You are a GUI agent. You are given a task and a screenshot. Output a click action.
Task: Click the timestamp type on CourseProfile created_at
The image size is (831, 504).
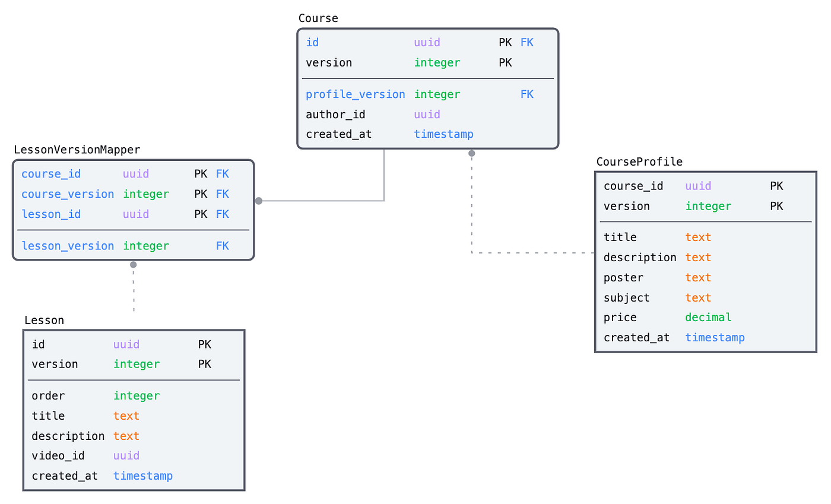(715, 337)
